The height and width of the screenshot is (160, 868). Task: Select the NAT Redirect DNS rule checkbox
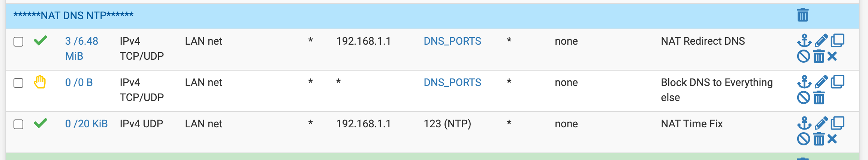tap(18, 42)
